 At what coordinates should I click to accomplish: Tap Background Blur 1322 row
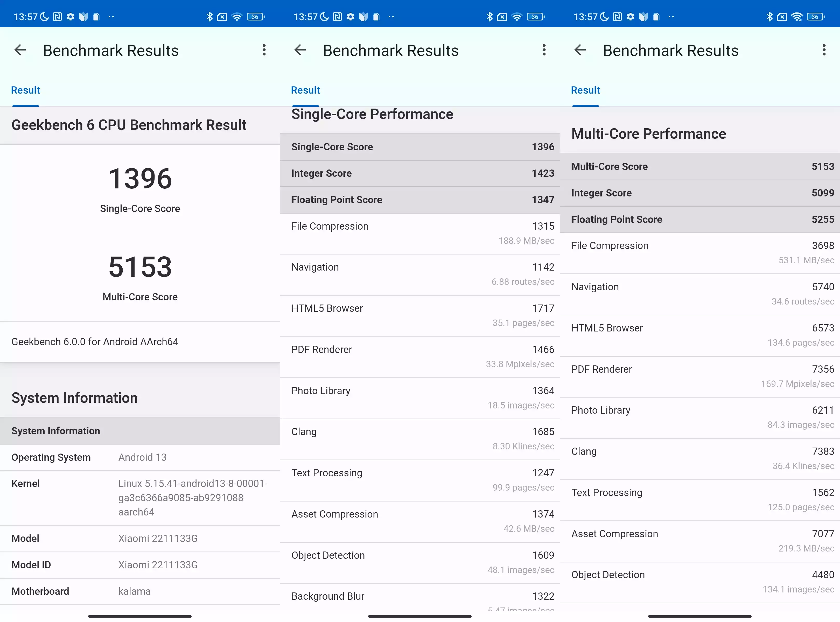(x=420, y=597)
